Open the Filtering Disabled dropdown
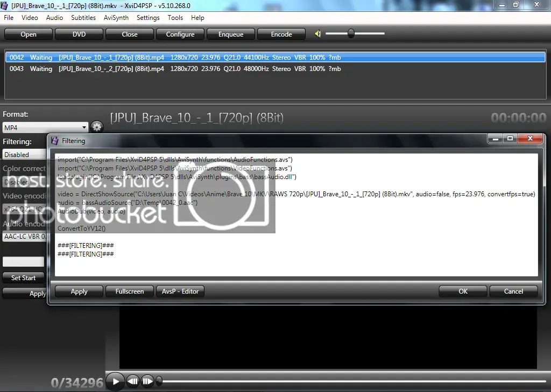The width and height of the screenshot is (551, 392). 25,154
